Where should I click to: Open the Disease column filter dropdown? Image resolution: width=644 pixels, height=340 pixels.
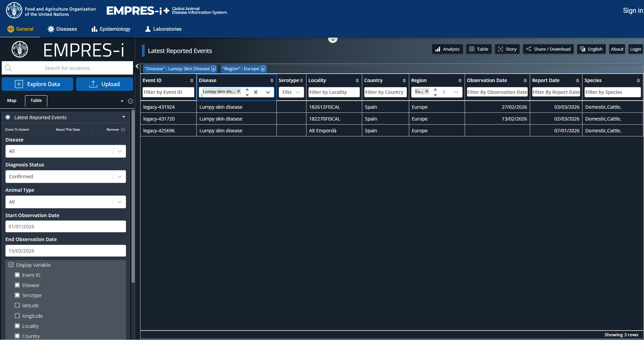coord(268,92)
